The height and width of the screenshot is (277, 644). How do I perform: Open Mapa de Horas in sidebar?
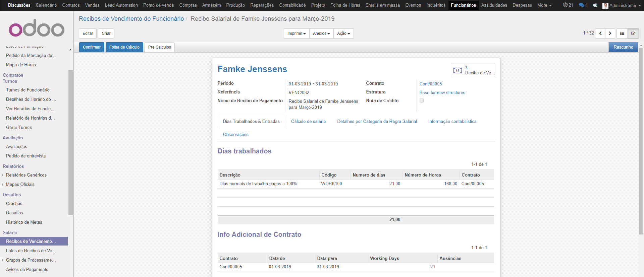pyautogui.click(x=21, y=65)
